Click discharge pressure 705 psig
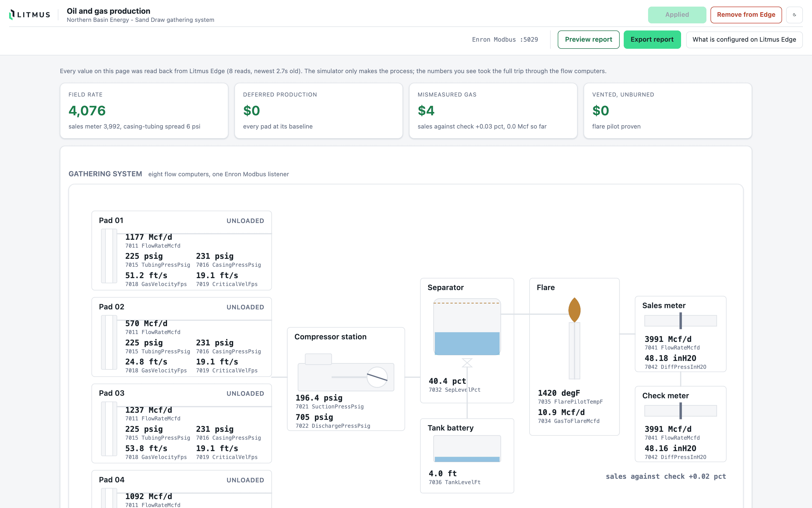This screenshot has height=508, width=812. [x=314, y=417]
